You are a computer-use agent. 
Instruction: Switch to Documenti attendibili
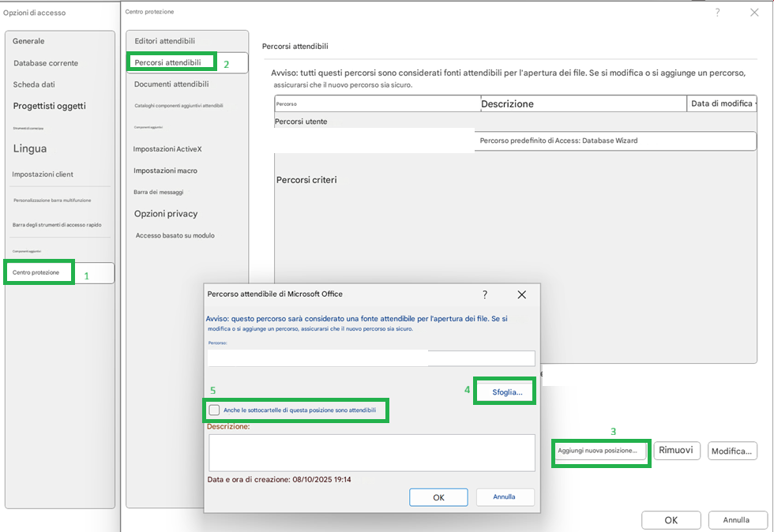171,84
